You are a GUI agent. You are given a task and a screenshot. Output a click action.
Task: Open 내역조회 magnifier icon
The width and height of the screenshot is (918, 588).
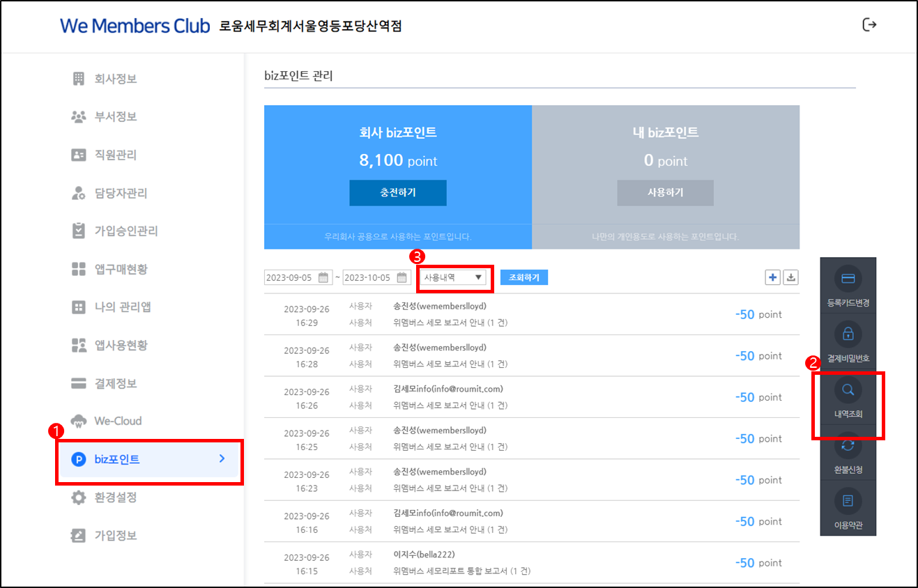click(848, 390)
